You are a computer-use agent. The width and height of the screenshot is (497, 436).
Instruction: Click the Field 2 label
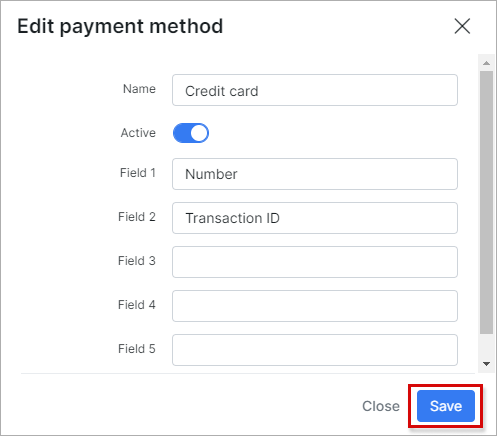click(137, 217)
